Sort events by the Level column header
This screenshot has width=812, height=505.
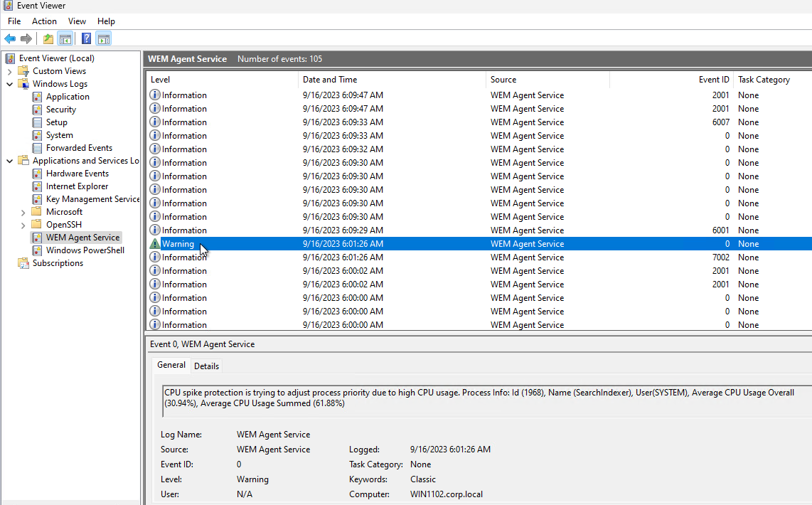[x=222, y=80]
